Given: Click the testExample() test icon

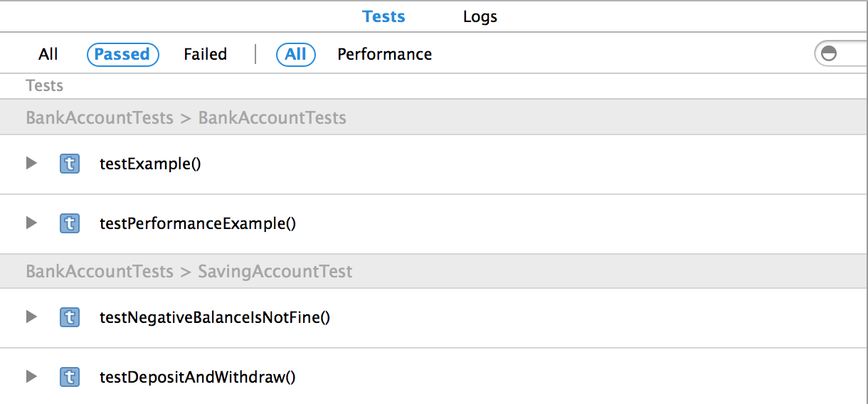Looking at the screenshot, I should (x=69, y=164).
